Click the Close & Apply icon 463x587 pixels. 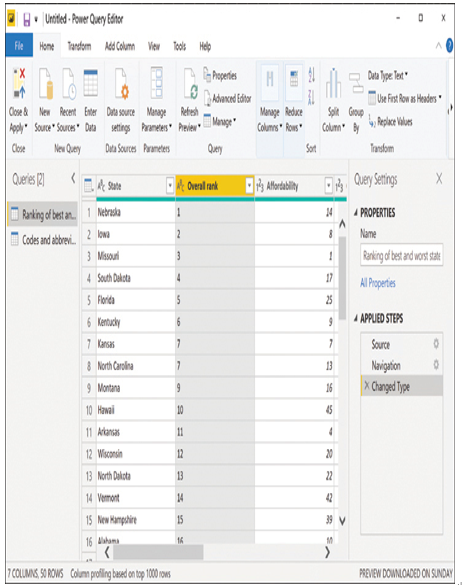[x=19, y=83]
